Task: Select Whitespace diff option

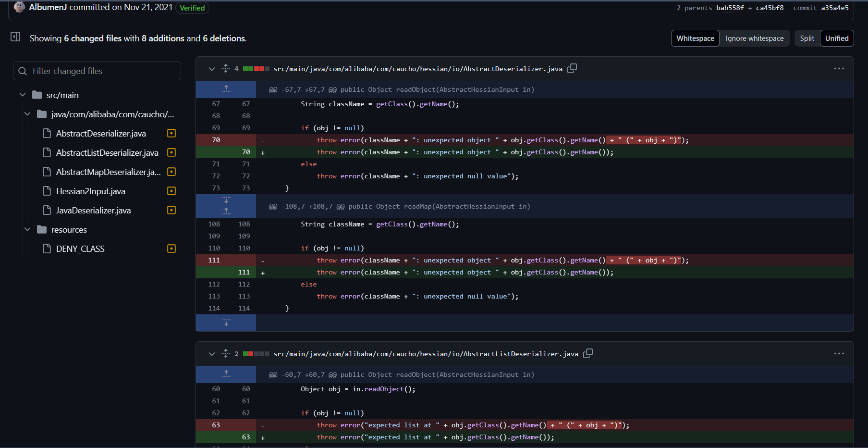Action: coord(695,38)
